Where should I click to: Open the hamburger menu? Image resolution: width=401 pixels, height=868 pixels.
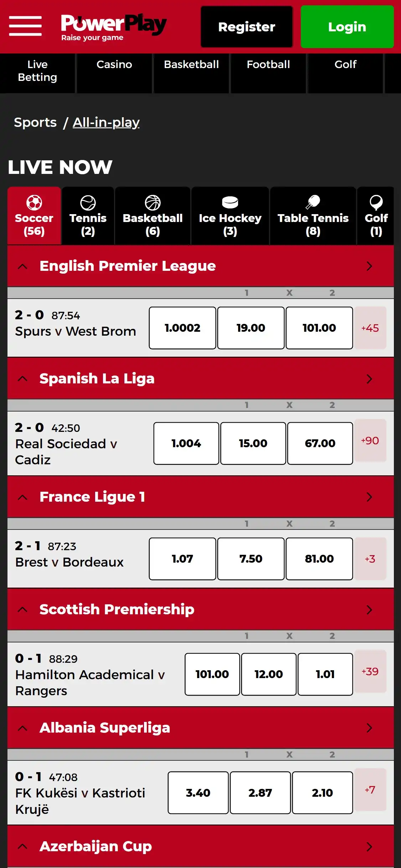(x=25, y=26)
